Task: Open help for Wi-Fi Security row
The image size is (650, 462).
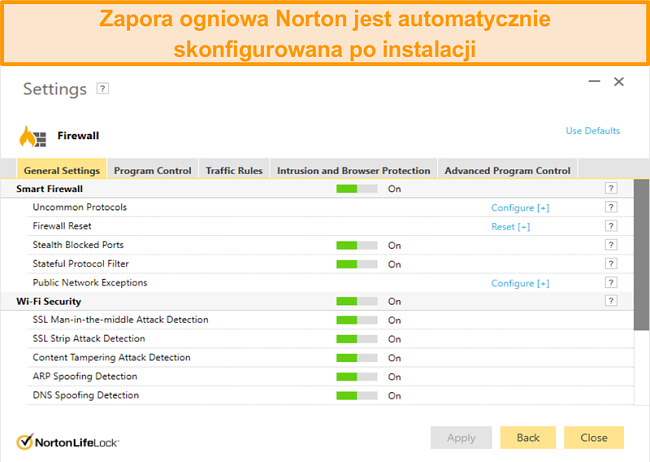Action: pos(611,301)
